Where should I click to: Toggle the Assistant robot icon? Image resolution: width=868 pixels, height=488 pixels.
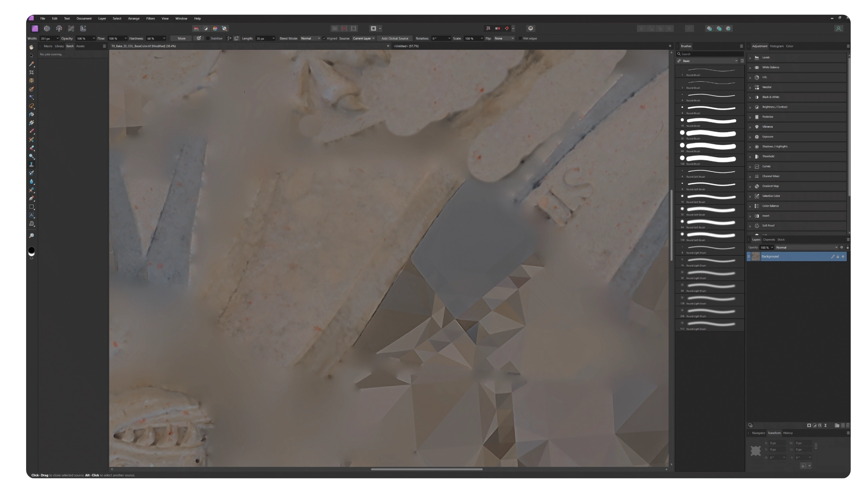[531, 28]
